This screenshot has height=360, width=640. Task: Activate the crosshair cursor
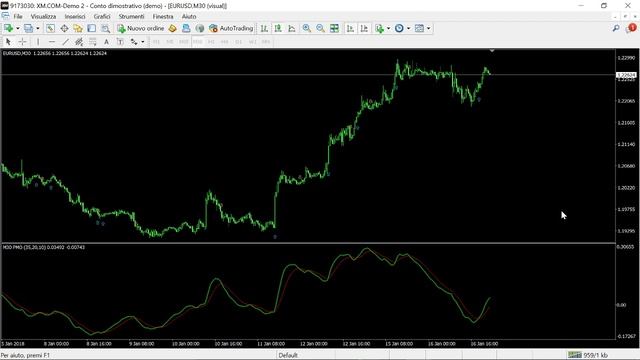coord(22,42)
